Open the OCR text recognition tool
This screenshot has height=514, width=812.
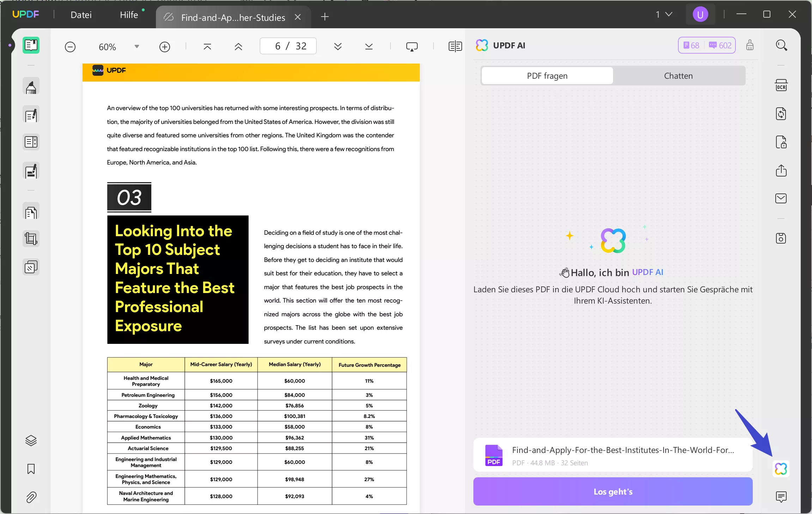click(781, 85)
